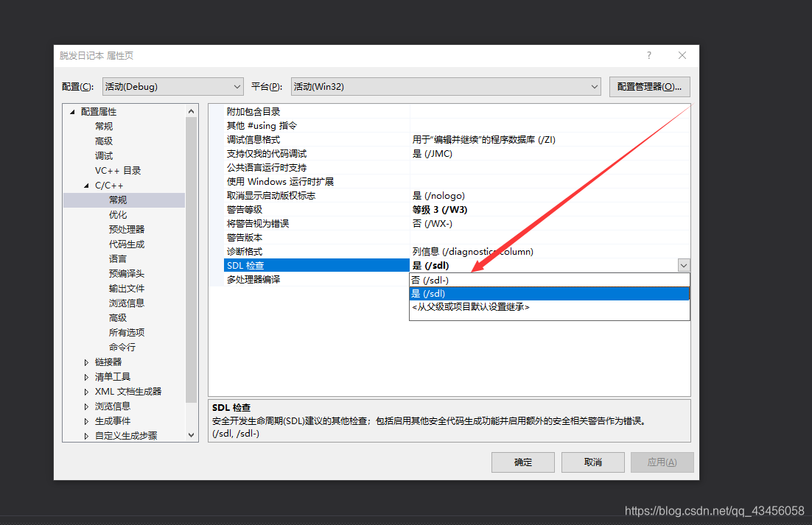Choose <从父级或项目默认设置继承> option

click(550, 307)
